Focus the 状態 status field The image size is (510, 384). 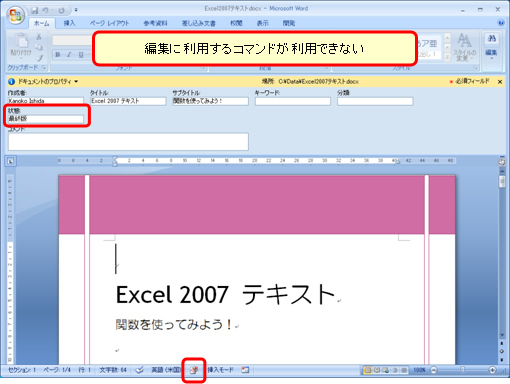[46, 119]
